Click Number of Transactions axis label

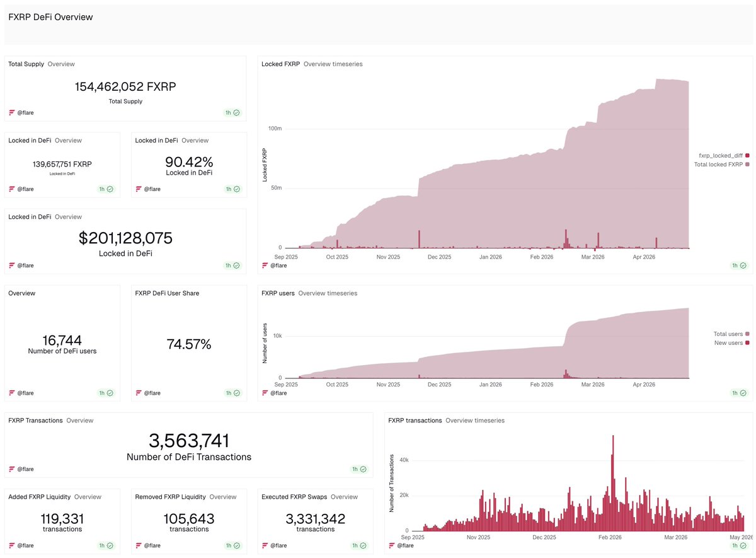(x=392, y=482)
